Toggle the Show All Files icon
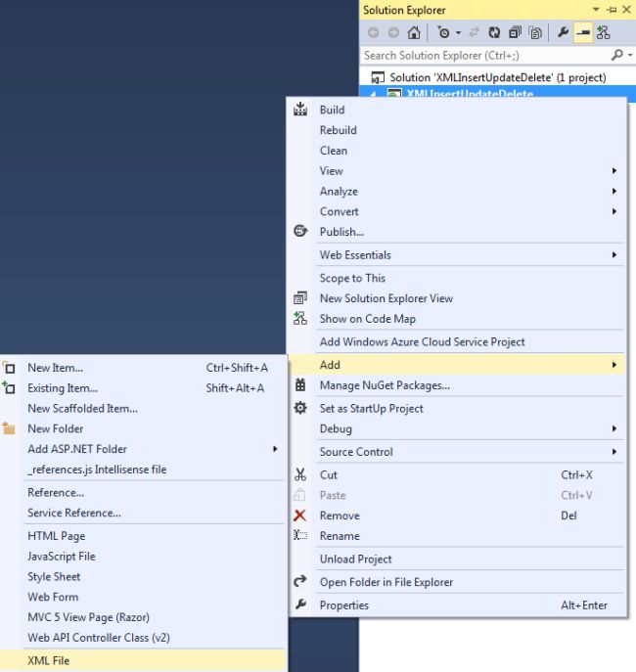636x672 pixels. tap(535, 32)
